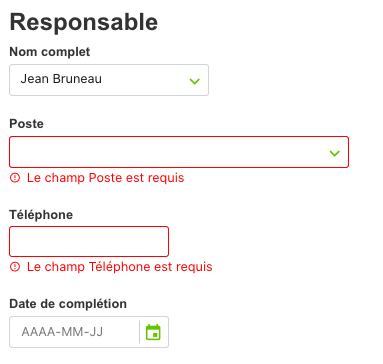
Task: Click the Poste field label
Action: [26, 124]
